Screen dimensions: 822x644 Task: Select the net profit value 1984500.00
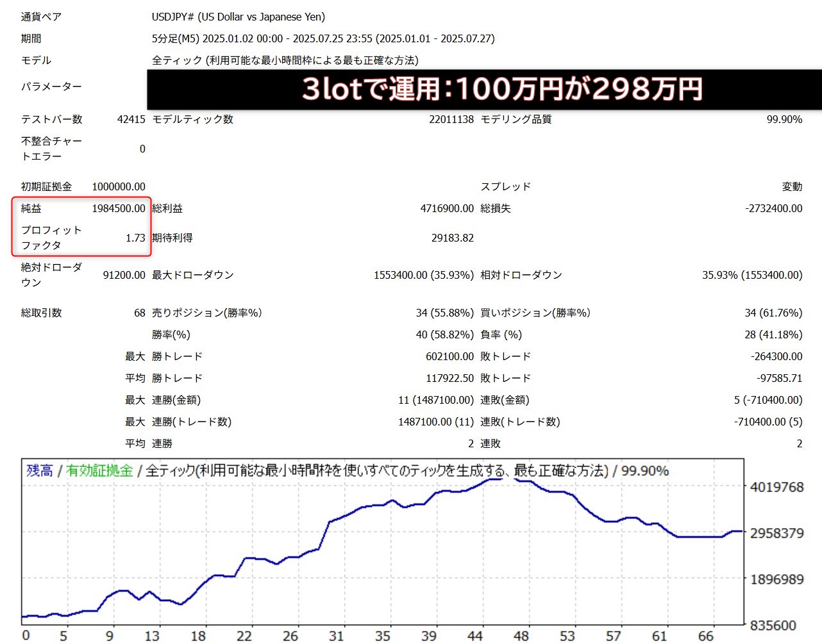pyautogui.click(x=119, y=208)
